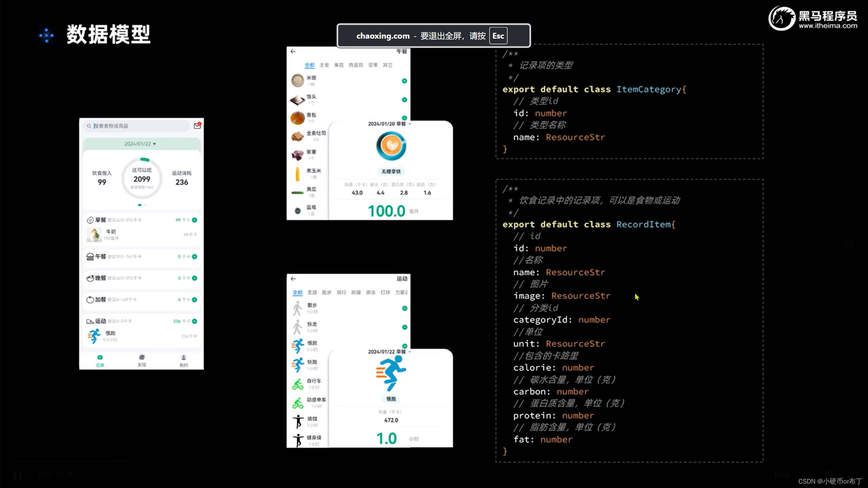Click green plus on 早餐 row

point(195,220)
